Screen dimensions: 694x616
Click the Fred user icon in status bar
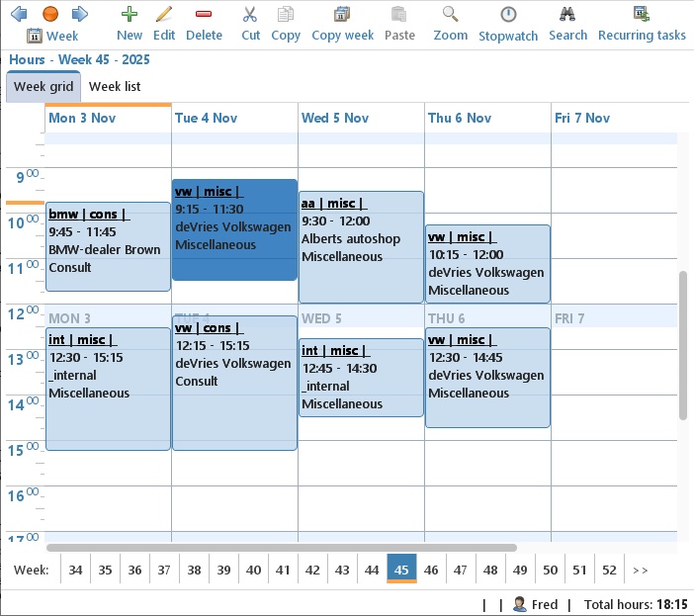point(519,604)
